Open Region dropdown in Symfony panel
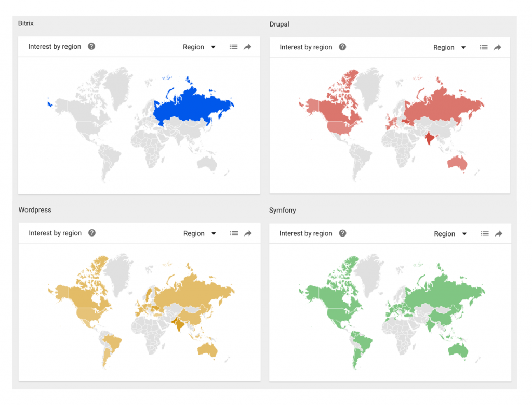Viewport: 532px width, 406px height. 450,234
